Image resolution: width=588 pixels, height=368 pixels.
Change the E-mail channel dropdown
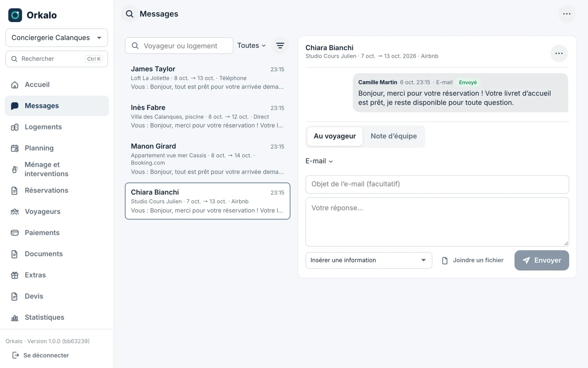[319, 161]
